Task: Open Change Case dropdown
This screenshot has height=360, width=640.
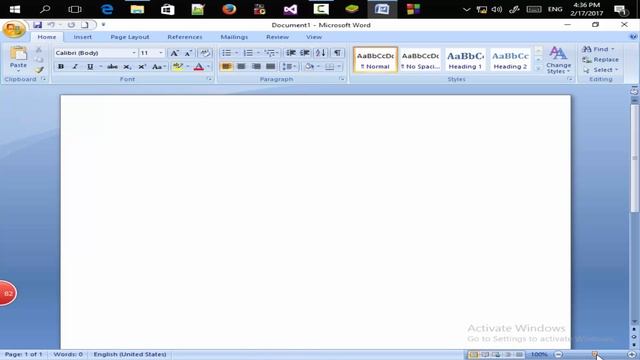Action: point(158,67)
